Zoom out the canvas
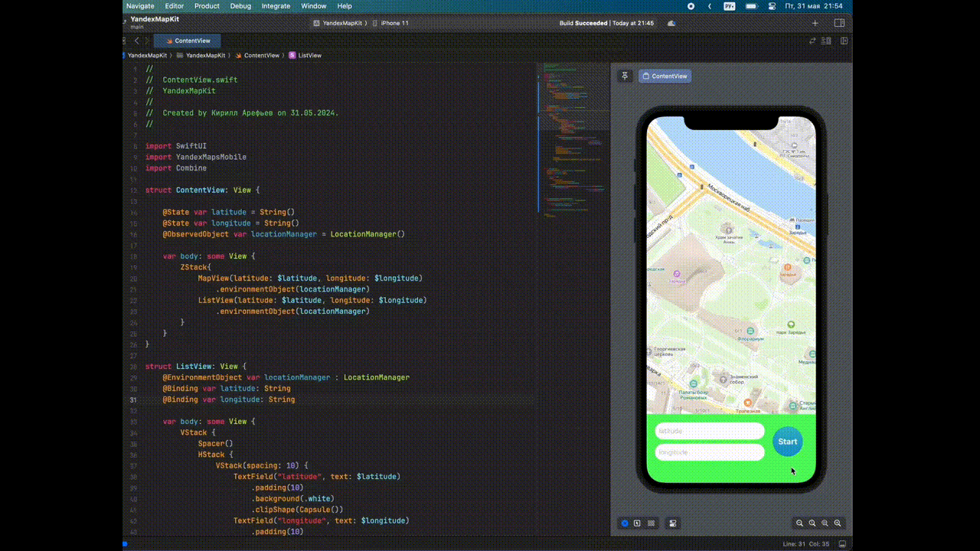 click(x=799, y=523)
